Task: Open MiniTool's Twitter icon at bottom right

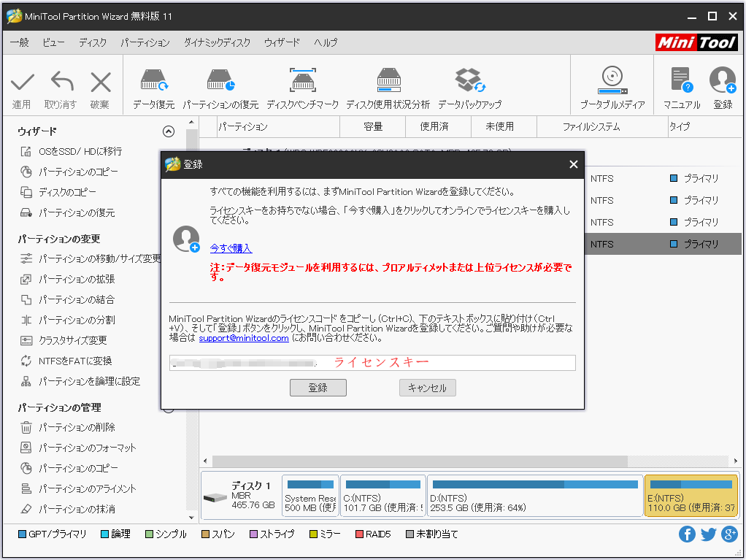Action: tap(707, 534)
